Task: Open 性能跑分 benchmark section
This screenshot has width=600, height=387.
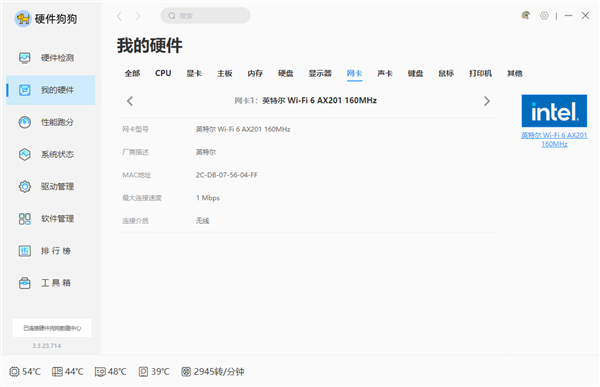Action: point(51,122)
